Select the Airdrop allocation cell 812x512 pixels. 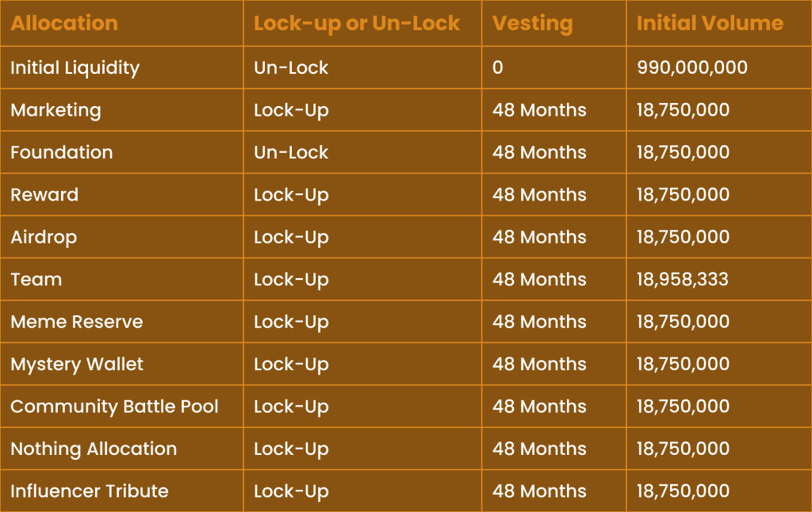[44, 237]
